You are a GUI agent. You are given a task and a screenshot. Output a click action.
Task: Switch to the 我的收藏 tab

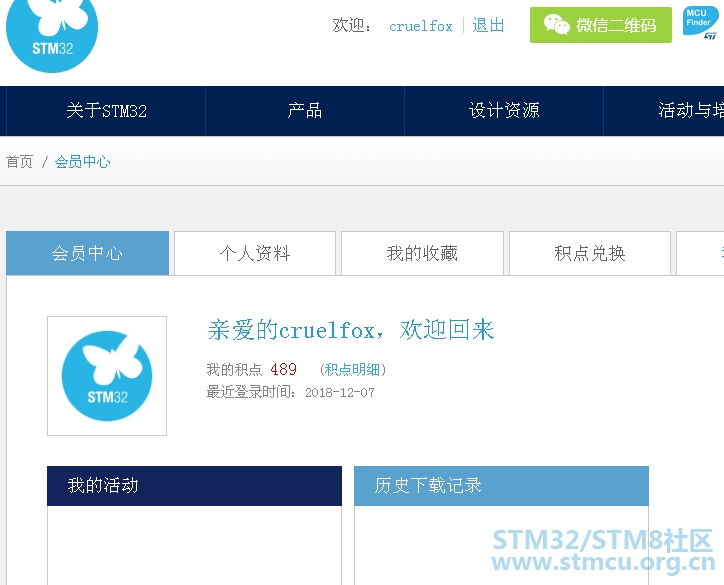(422, 253)
